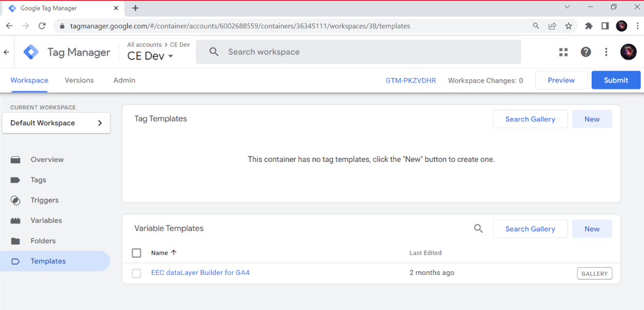
Task: Click the share page icon in address bar
Action: tap(552, 26)
